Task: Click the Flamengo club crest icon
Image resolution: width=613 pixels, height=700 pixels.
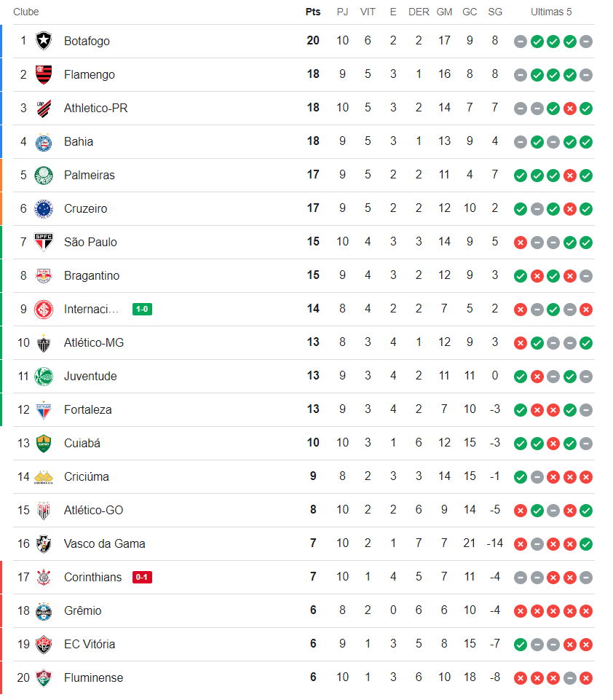Action: (x=44, y=74)
